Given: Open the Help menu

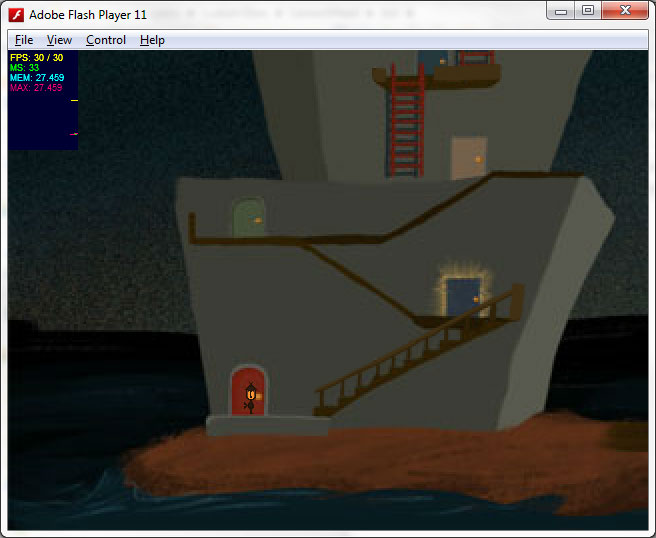Looking at the screenshot, I should click(x=152, y=40).
